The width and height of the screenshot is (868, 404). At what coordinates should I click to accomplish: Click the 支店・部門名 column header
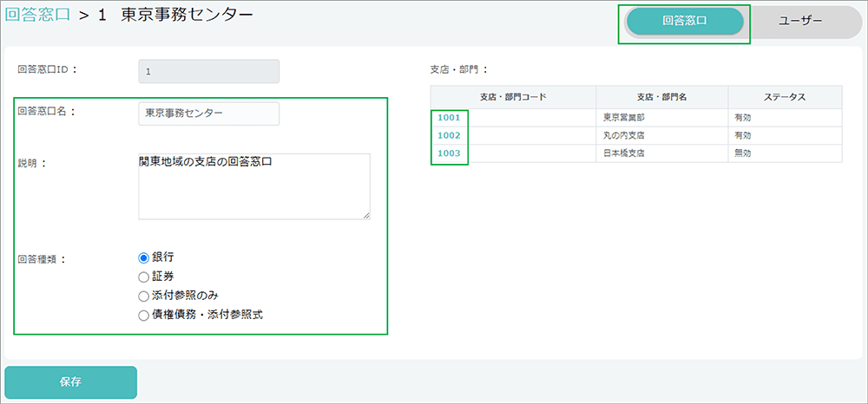point(661,96)
